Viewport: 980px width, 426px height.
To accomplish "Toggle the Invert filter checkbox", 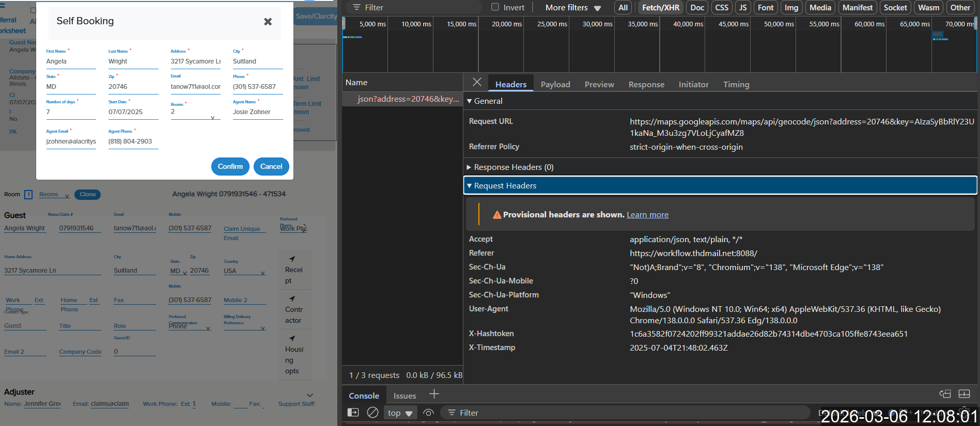I will click(495, 7).
